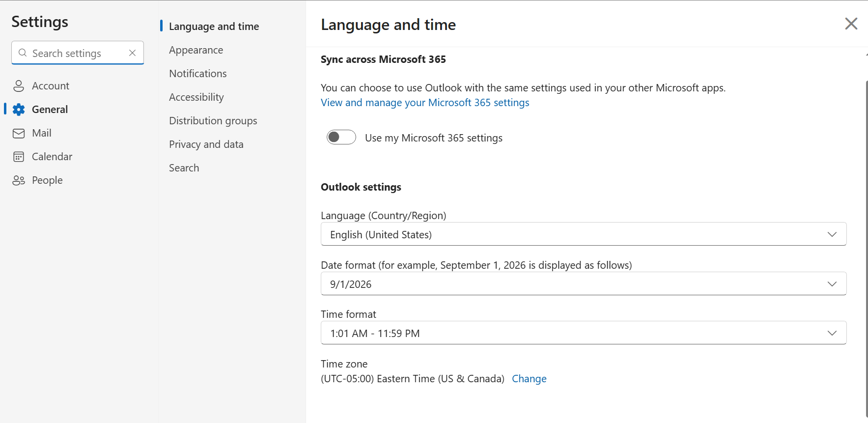Click the Account person icon
Screen dimensions: 868x423
tap(19, 86)
